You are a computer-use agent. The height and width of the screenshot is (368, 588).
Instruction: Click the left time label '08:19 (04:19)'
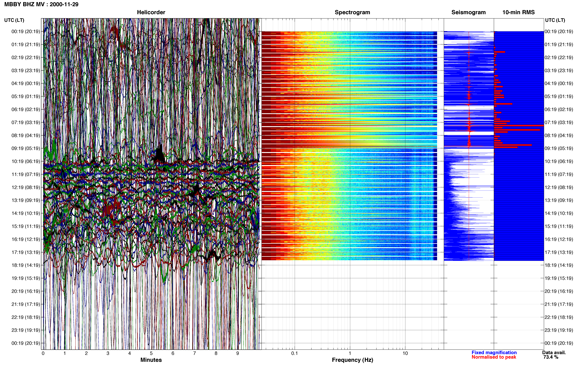tap(26, 135)
